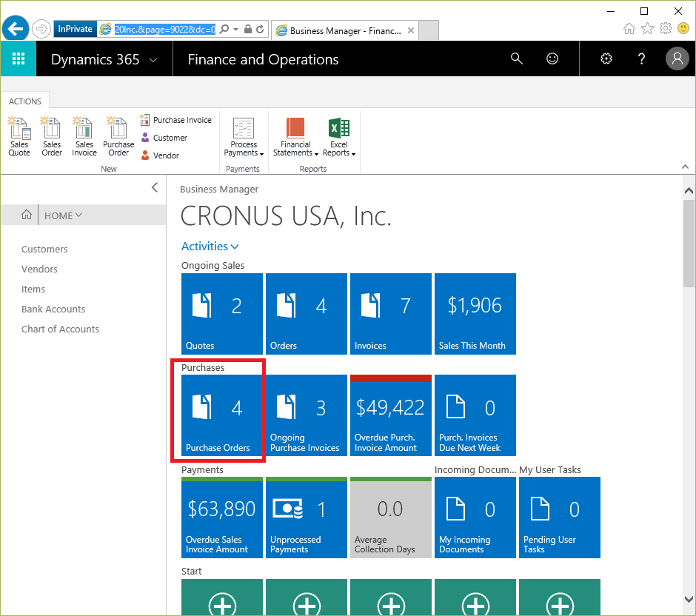The width and height of the screenshot is (696, 616).
Task: Click the Finance and Operations header title
Action: (x=263, y=59)
